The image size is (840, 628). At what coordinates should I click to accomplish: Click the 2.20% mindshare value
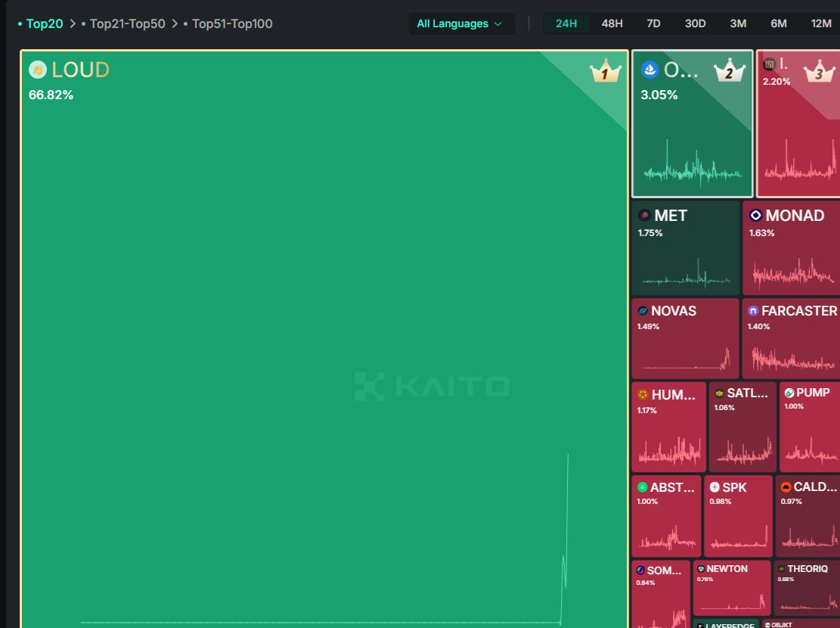click(776, 82)
